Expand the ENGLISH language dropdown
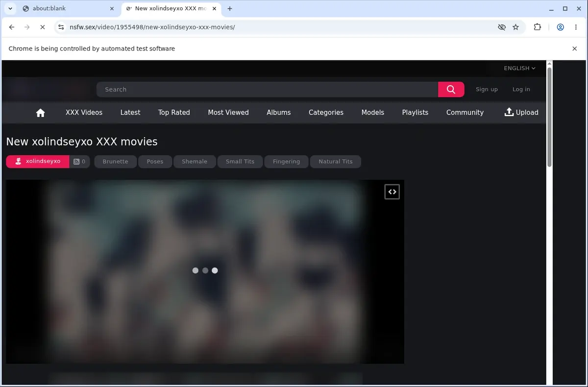This screenshot has width=588, height=387. pyautogui.click(x=519, y=68)
